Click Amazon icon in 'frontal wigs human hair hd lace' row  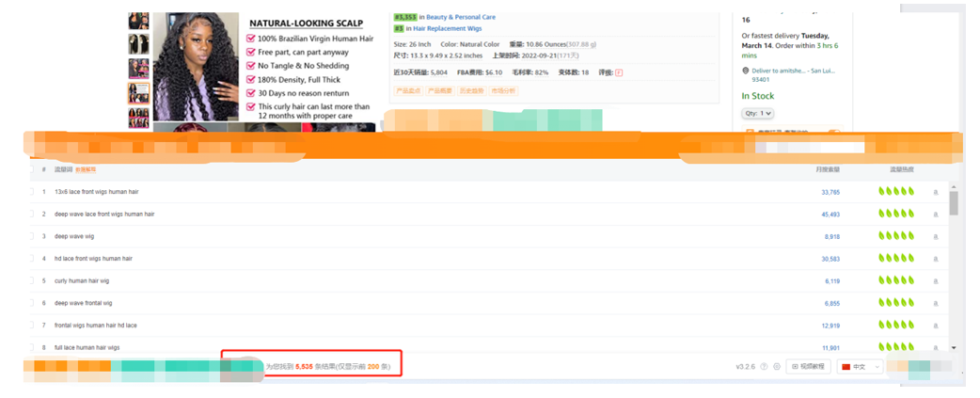936,326
